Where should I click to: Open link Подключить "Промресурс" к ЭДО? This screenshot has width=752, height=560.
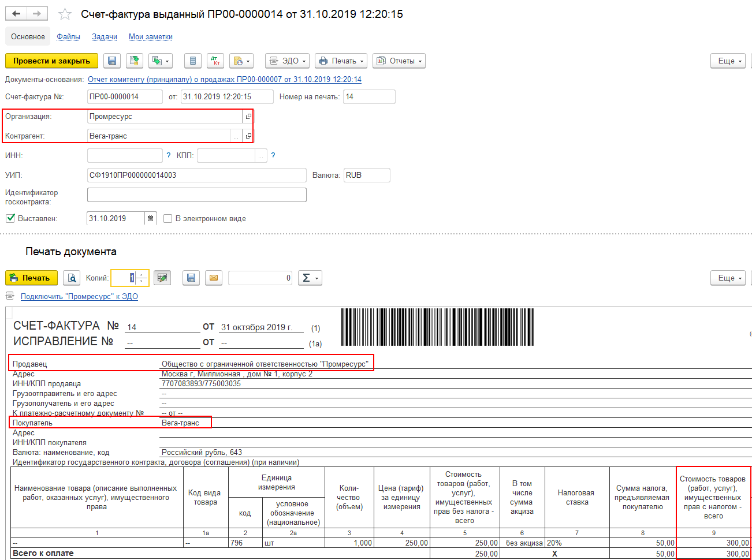(x=79, y=296)
